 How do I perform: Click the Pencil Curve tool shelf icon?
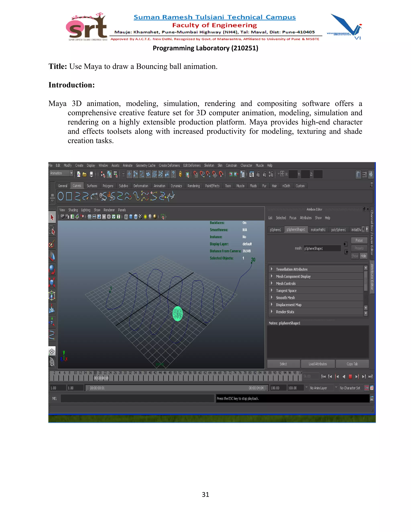coord(85,196)
